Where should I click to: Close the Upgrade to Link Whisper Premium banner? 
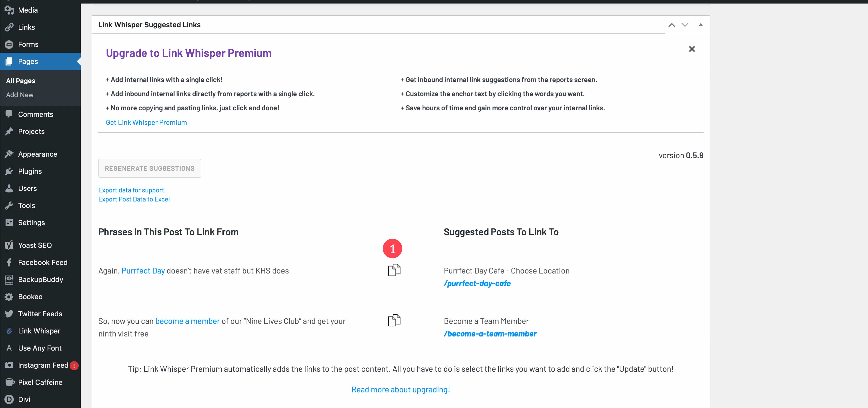(692, 49)
